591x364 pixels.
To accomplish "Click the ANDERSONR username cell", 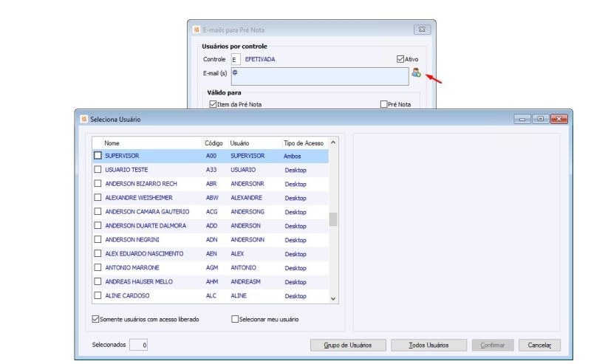I will (247, 184).
